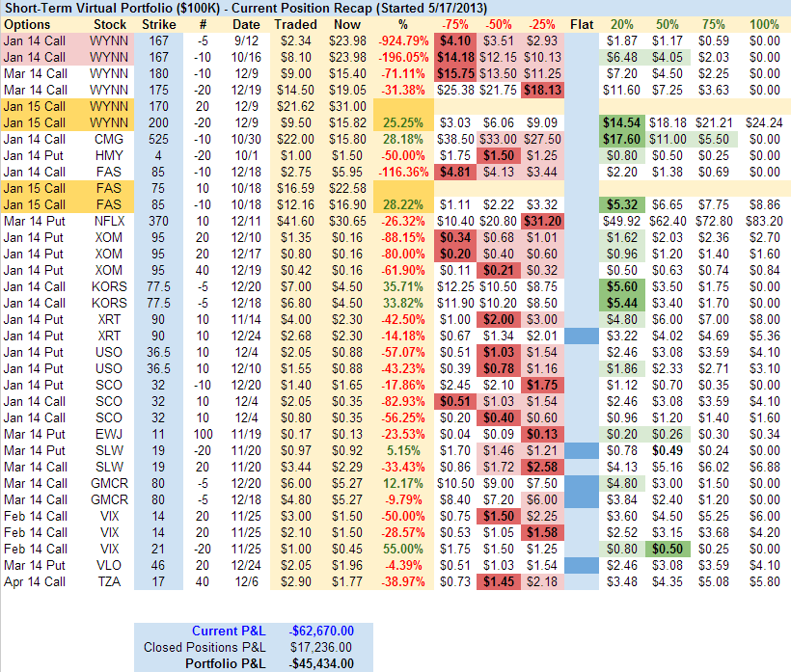The height and width of the screenshot is (672, 791).
Task: Click the Traded column header
Action: 295,23
